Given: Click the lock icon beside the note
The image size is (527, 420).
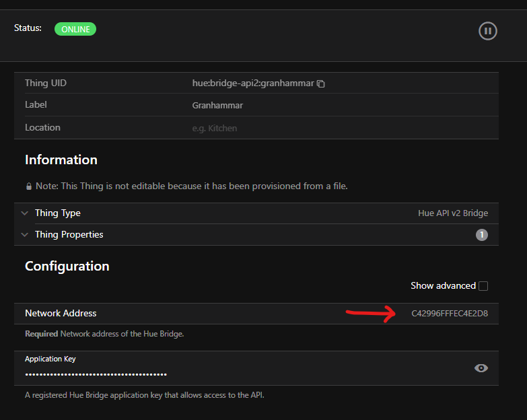Looking at the screenshot, I should [29, 186].
